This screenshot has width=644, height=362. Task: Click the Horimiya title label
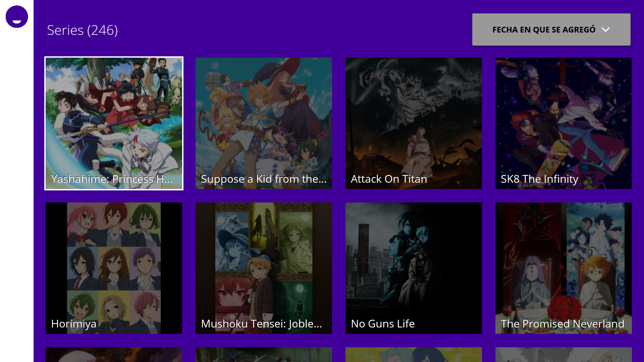(x=74, y=324)
